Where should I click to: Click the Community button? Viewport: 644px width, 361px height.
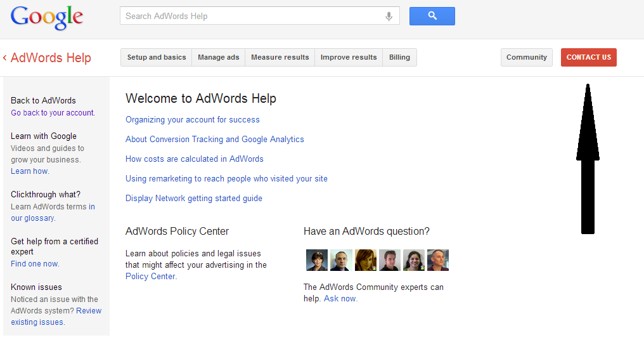[x=527, y=58]
